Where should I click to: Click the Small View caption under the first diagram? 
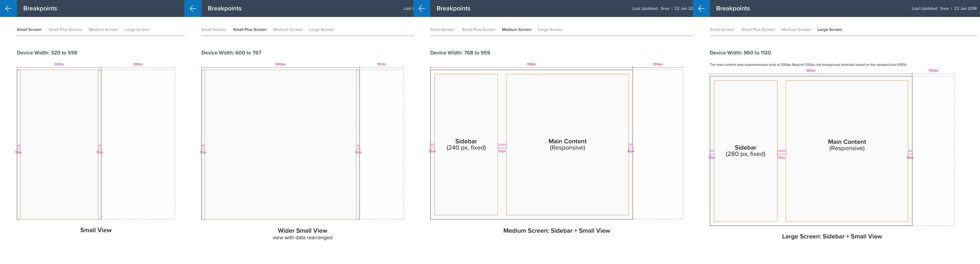96,230
